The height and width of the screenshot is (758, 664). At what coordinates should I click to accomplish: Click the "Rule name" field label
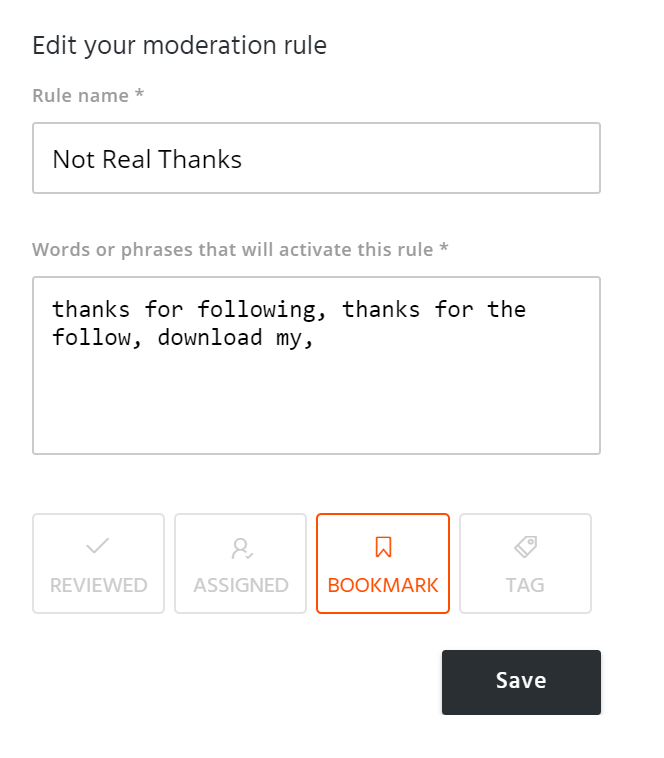(81, 96)
